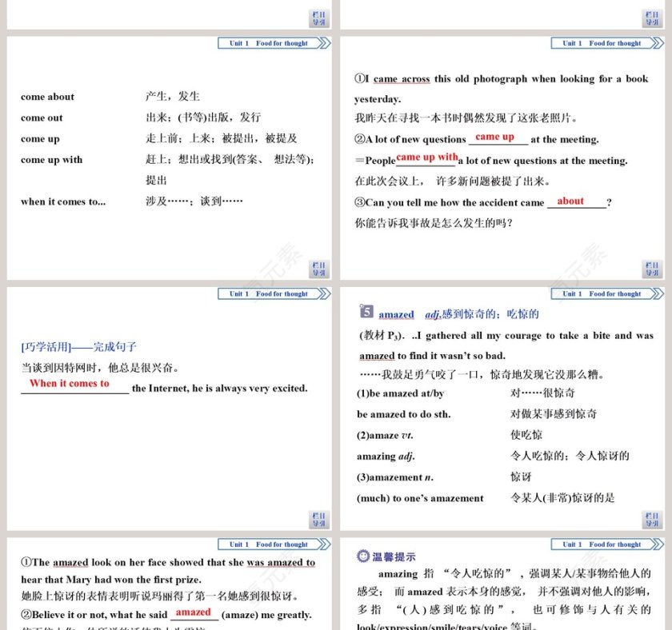Click the double chevron after Unit 1 header
The image size is (672, 630).
click(x=323, y=43)
